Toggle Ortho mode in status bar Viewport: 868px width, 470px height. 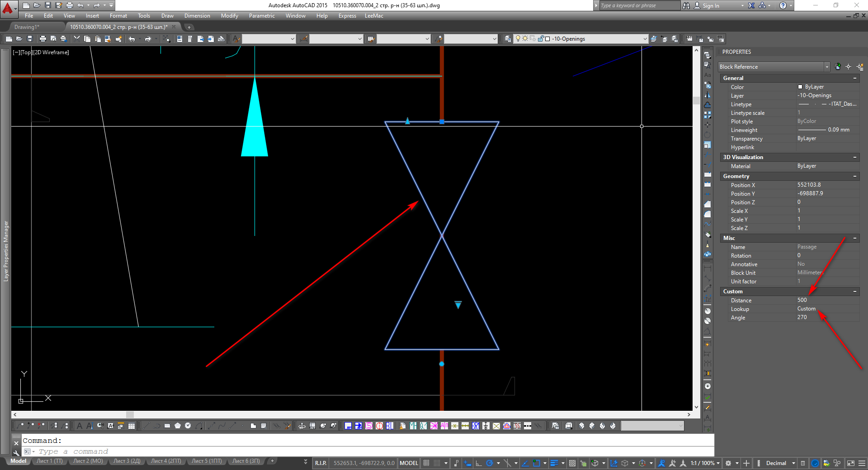click(478, 463)
